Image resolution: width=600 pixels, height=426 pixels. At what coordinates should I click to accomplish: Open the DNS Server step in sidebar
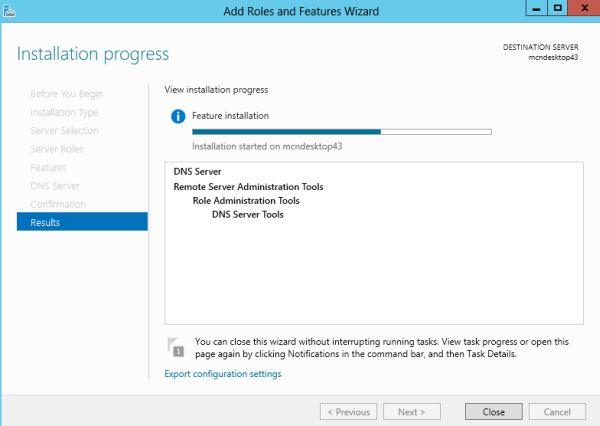55,186
